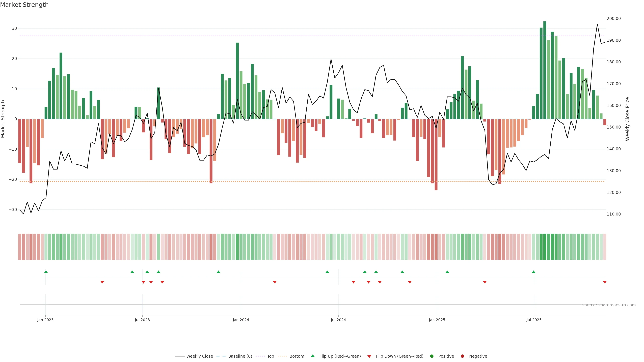The height and width of the screenshot is (362, 644).
Task: Click Flip Up green triangle legend icon
Action: (x=312, y=356)
